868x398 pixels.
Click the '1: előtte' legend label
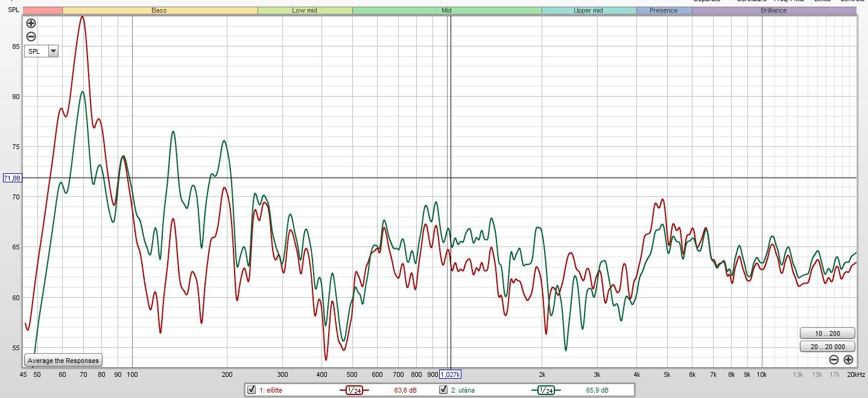pyautogui.click(x=270, y=390)
